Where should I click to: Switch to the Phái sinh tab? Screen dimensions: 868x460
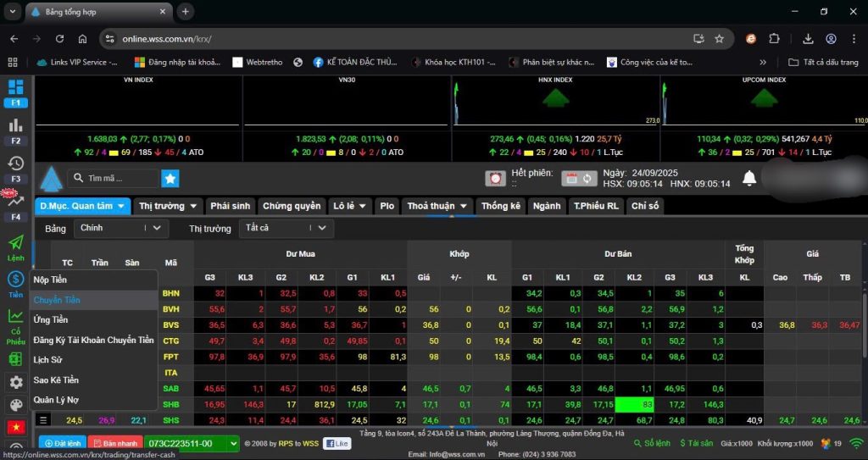click(x=230, y=206)
